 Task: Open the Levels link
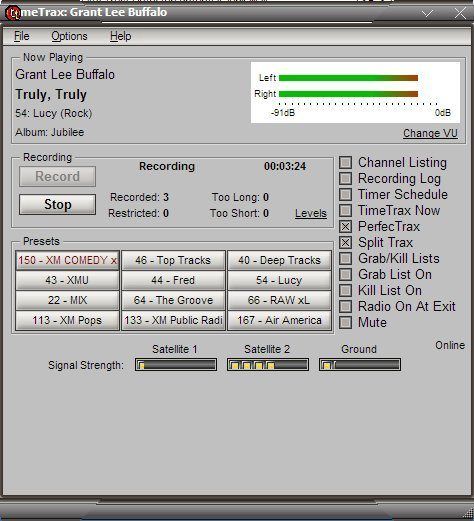click(311, 213)
